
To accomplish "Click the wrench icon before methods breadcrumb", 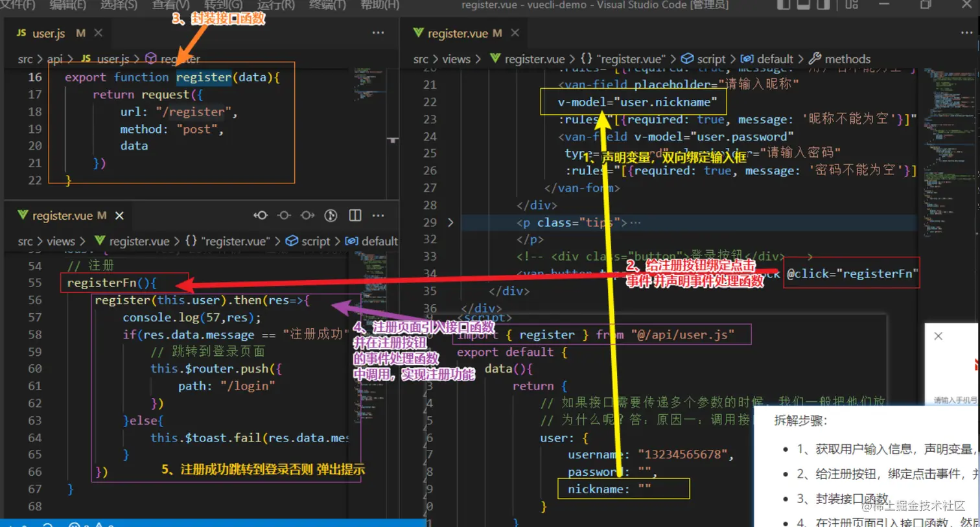I will click(815, 58).
